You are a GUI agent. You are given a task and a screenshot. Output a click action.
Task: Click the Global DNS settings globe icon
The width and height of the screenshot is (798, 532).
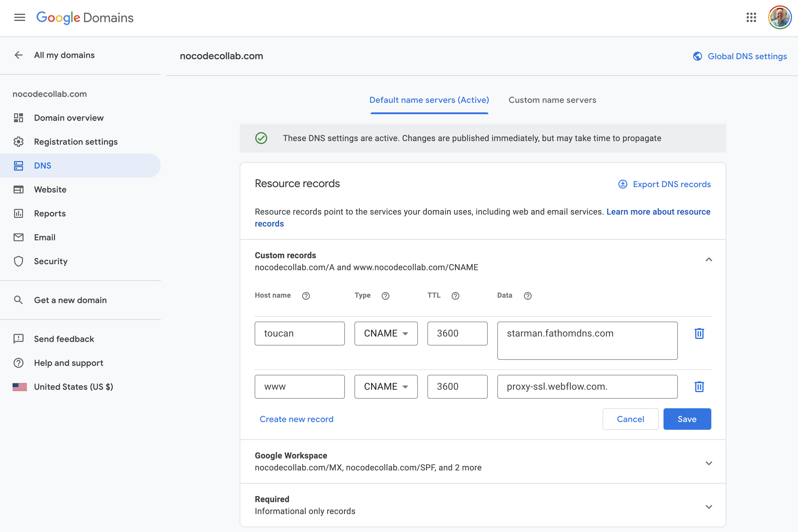[x=697, y=56]
